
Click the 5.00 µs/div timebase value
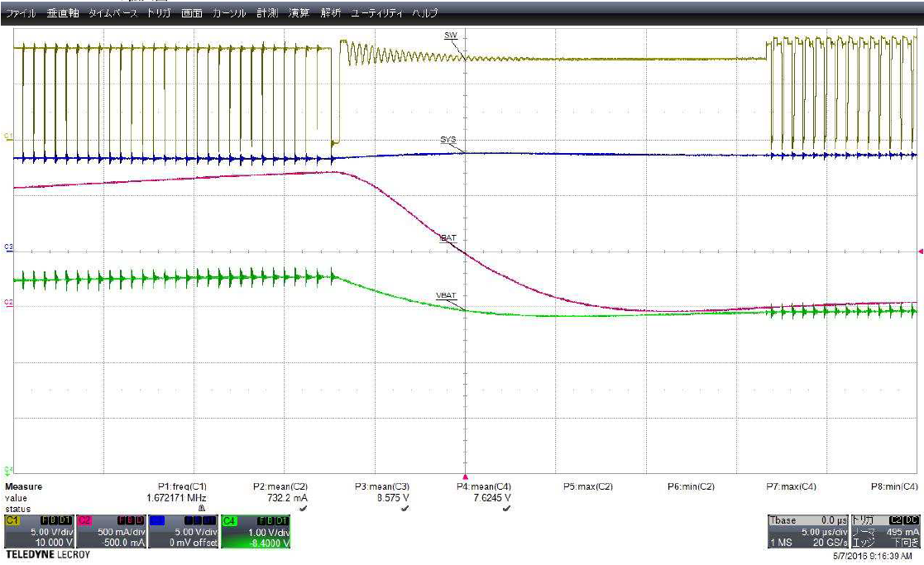pos(825,531)
